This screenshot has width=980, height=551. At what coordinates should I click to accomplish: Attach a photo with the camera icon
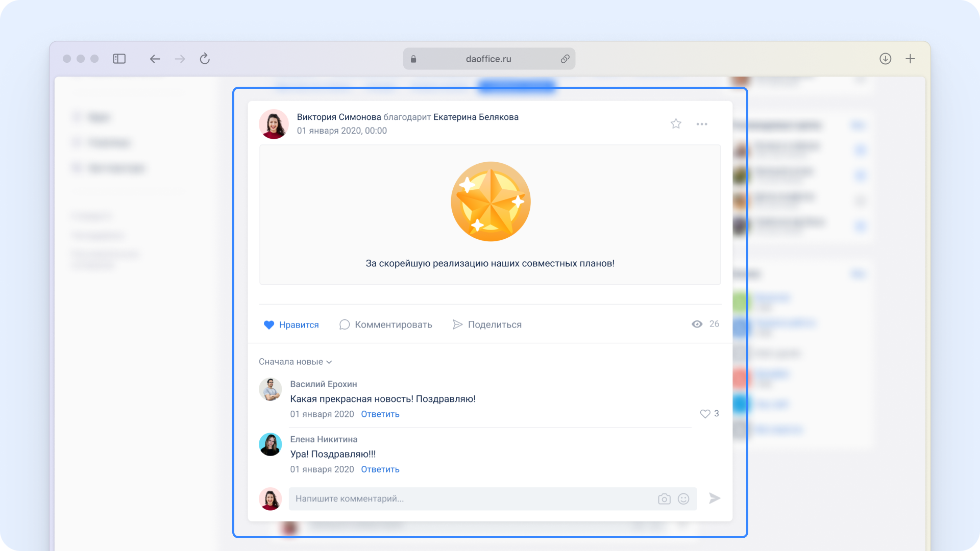[664, 499]
